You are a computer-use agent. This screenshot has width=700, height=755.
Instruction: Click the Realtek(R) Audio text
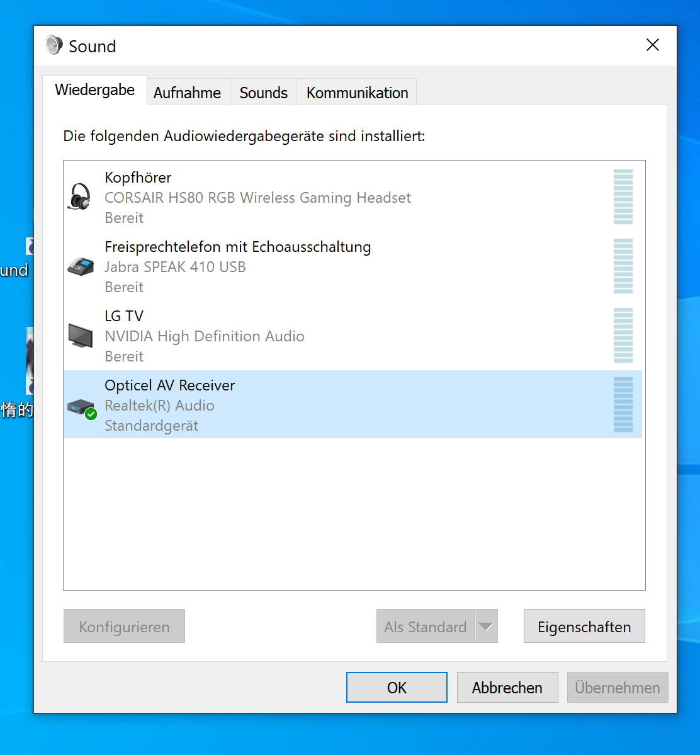(x=159, y=406)
